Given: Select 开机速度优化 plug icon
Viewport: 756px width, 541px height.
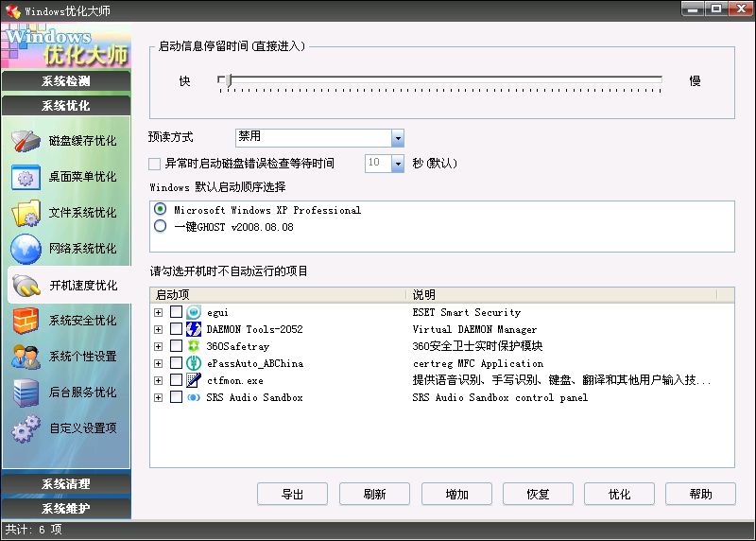Looking at the screenshot, I should click(26, 286).
